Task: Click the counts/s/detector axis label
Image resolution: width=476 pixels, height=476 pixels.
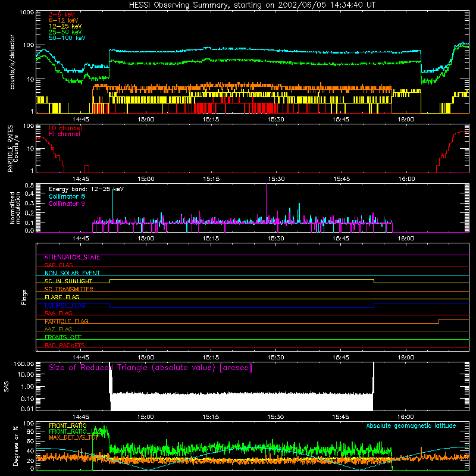Action: coord(12,62)
